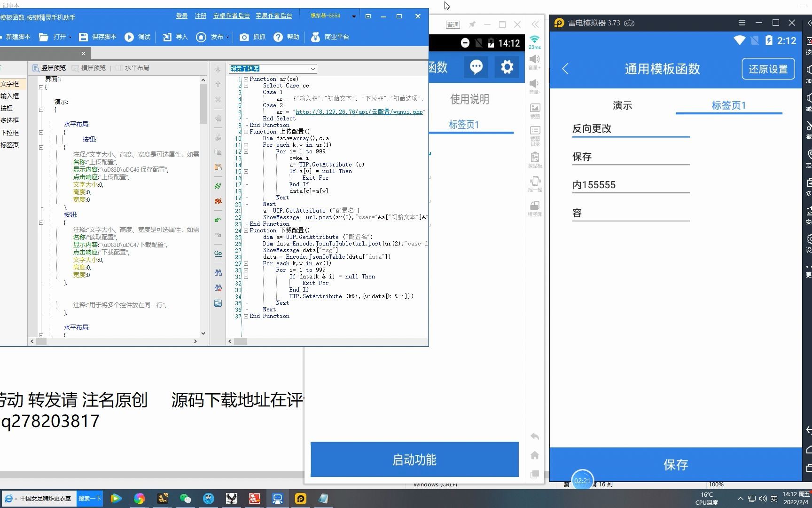Close the script document tab
The image size is (812, 508).
83,54
